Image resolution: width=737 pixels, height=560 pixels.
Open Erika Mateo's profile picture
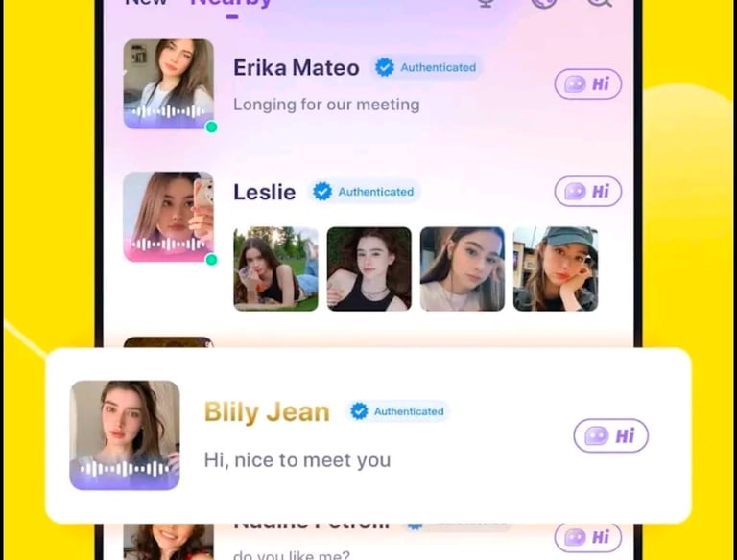click(x=168, y=83)
